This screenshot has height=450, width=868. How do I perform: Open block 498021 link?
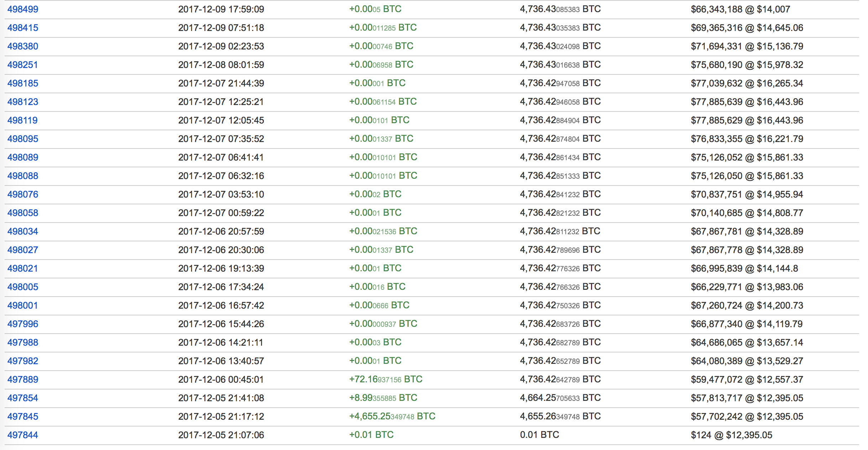click(22, 268)
